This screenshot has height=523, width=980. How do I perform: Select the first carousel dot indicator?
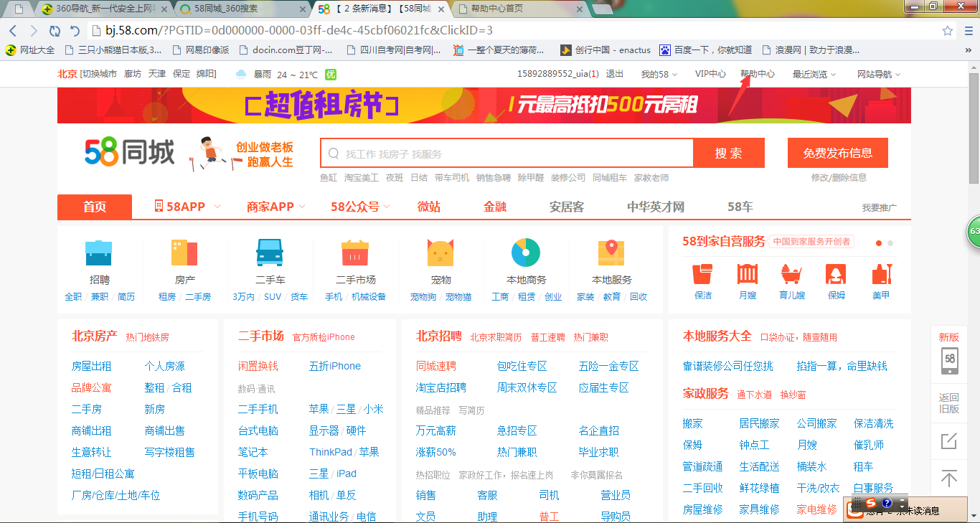click(879, 243)
